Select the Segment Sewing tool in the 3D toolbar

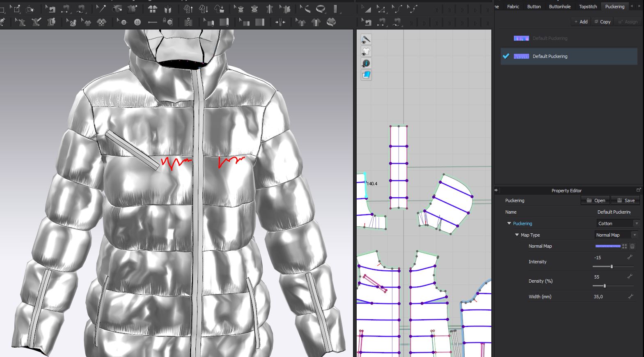(x=66, y=9)
